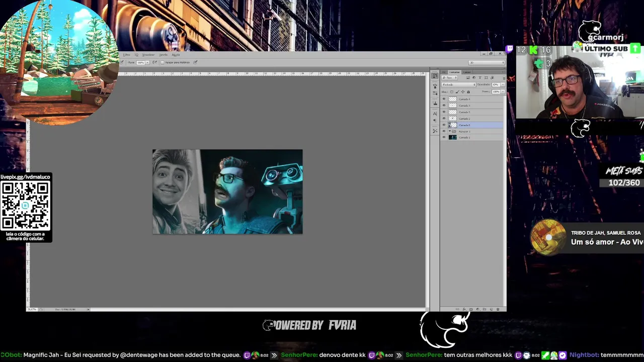Hide the Camada 6 layer
The height and width of the screenshot is (362, 644).
tap(444, 125)
